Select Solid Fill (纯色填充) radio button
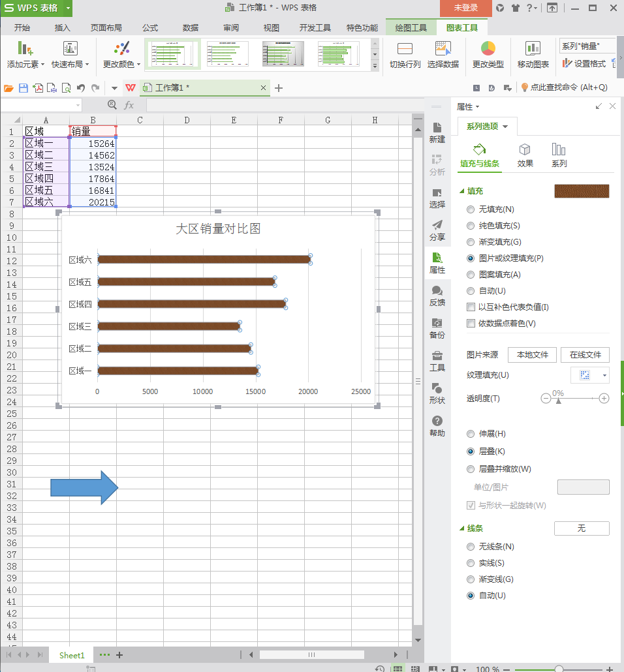The width and height of the screenshot is (624, 672). point(471,226)
